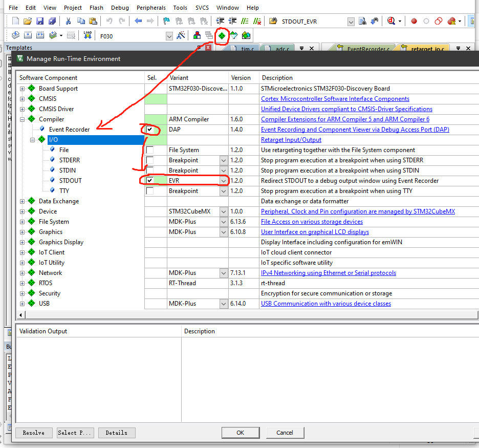
Task: Click the Details button
Action: [x=116, y=433]
